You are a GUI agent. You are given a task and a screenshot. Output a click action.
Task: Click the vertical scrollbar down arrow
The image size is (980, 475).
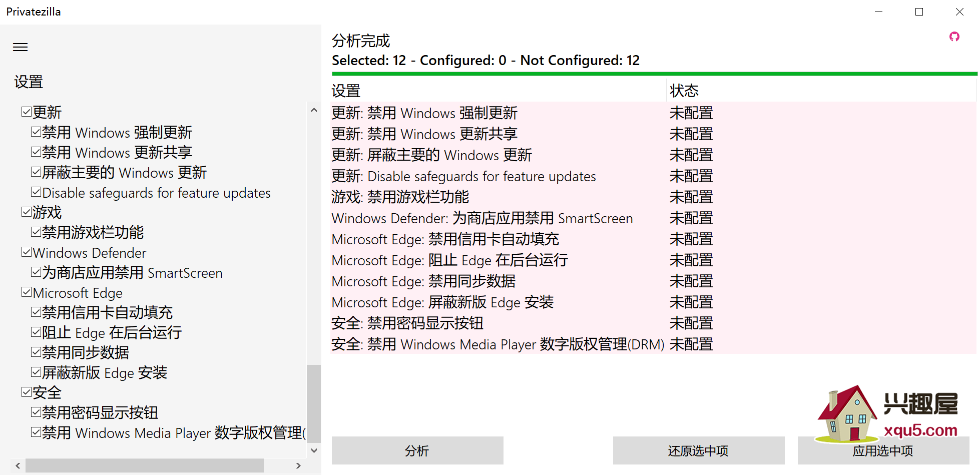[x=314, y=450]
